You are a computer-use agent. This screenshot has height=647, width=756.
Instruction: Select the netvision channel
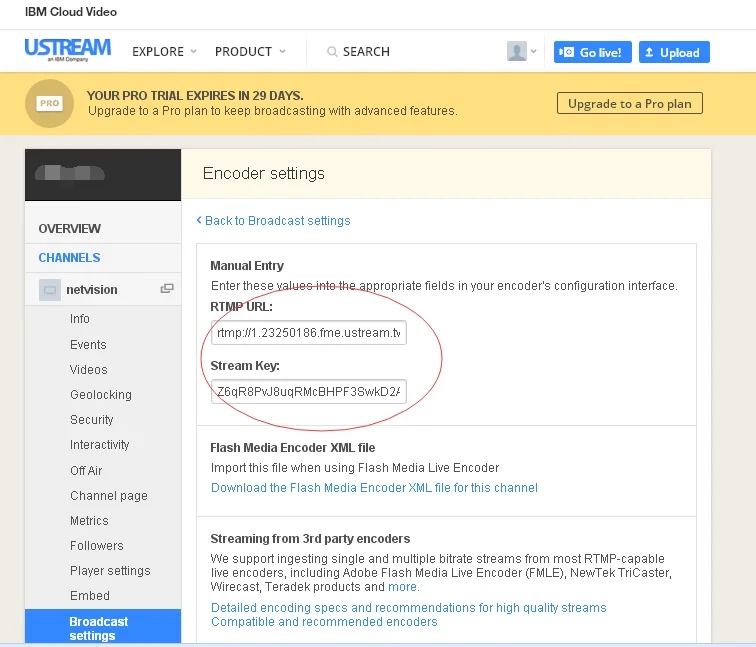click(92, 290)
